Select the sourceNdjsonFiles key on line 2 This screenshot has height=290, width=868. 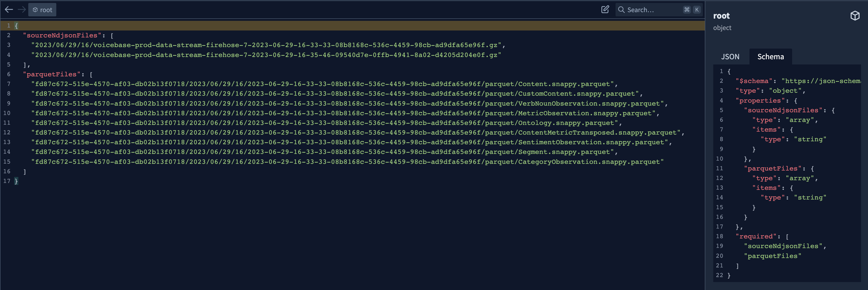pos(62,35)
